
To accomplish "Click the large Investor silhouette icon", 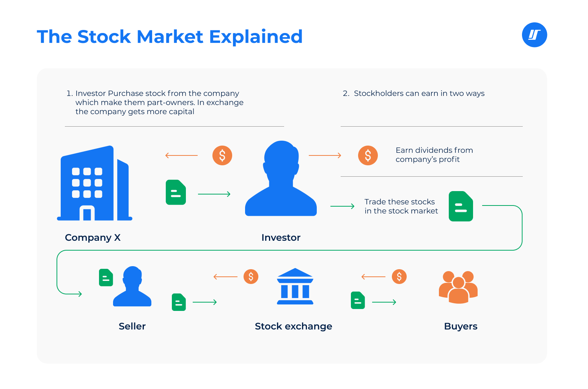I will pos(281,179).
